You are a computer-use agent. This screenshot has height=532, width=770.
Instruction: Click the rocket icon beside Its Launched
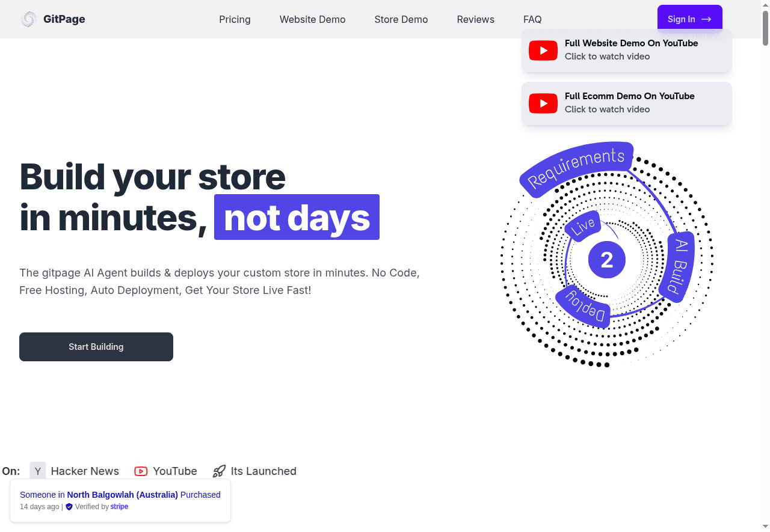pos(220,471)
